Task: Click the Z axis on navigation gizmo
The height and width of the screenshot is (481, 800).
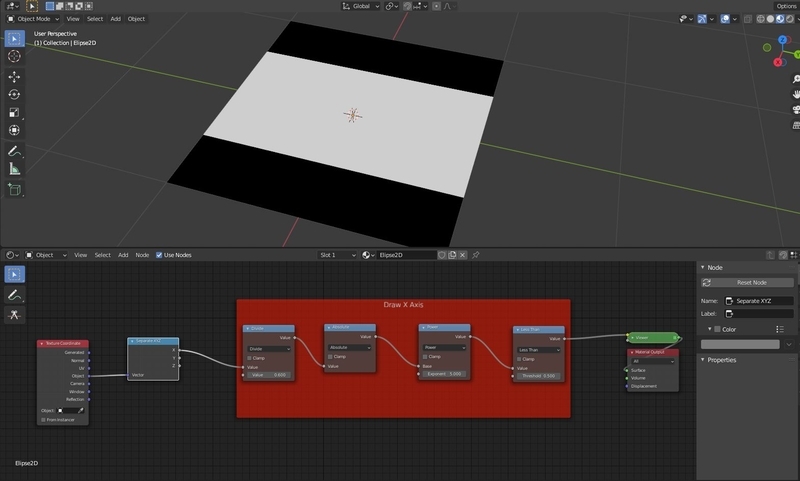Action: pyautogui.click(x=782, y=40)
